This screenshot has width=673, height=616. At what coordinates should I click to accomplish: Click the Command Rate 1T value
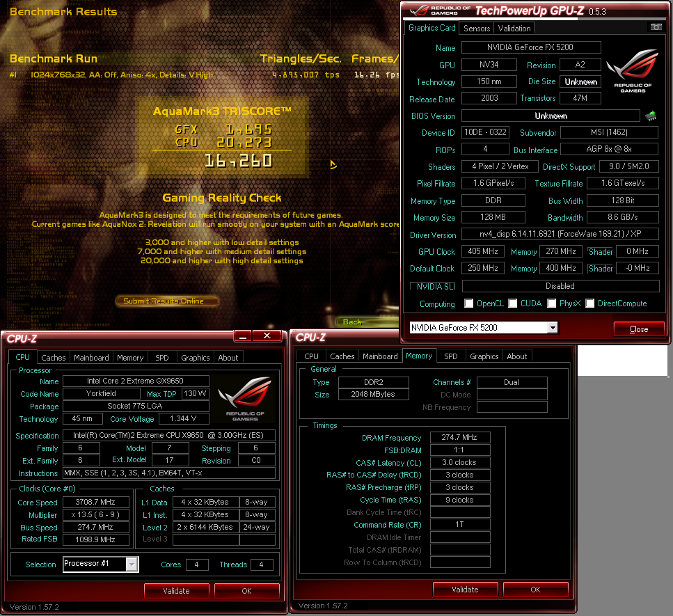point(459,524)
